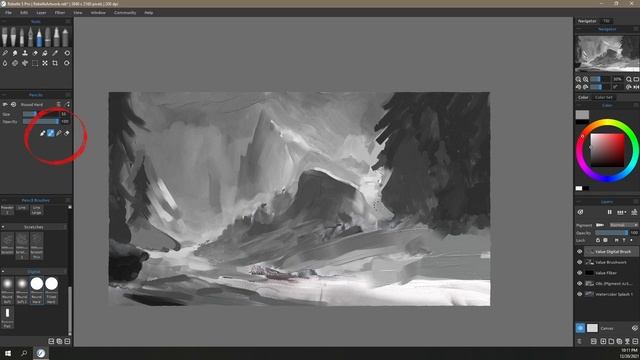Open the Navigator panel menu
The width and height of the screenshot is (640, 360).
tap(636, 29)
